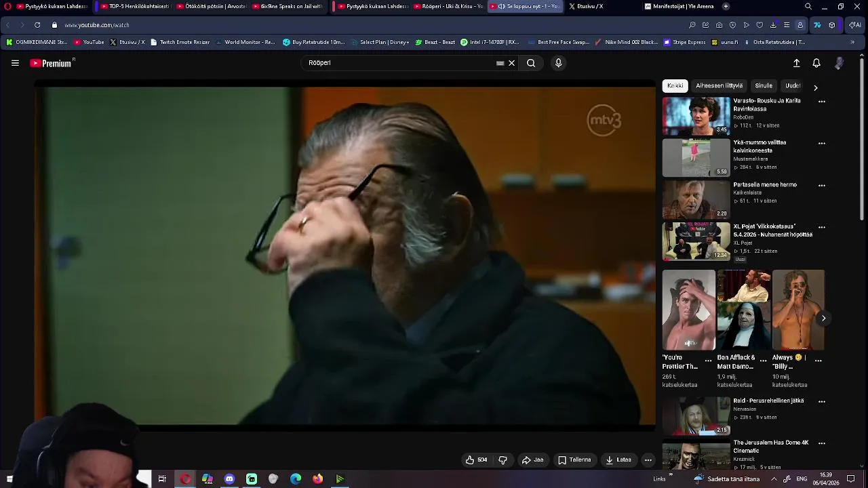
Task: Open Microsoft Edge from the Windows taskbar
Action: coord(296,479)
